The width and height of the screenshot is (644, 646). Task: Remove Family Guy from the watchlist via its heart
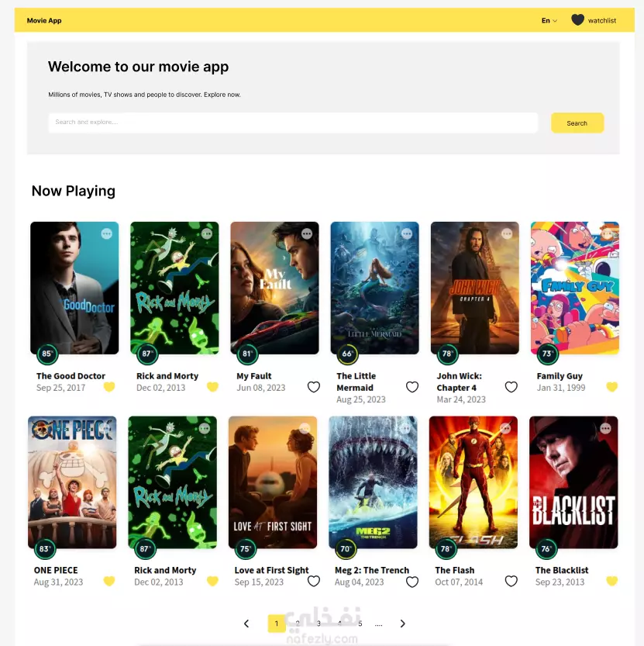coord(612,386)
